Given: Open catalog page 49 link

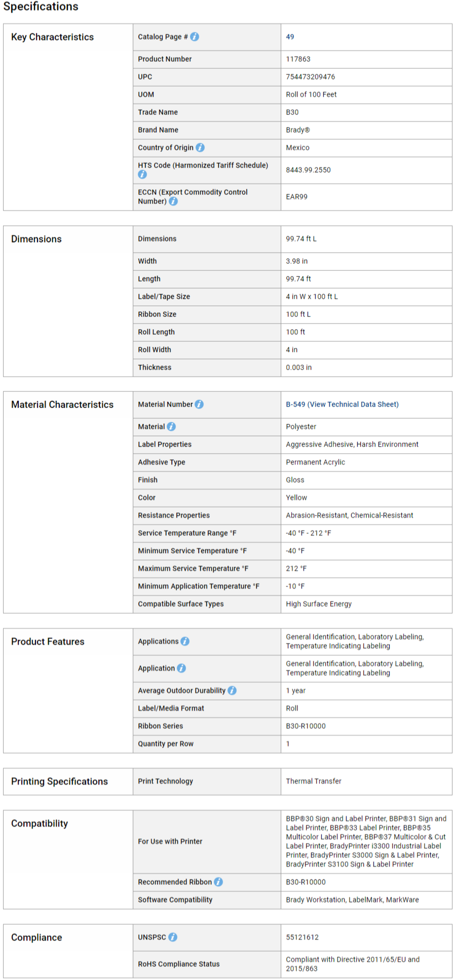Looking at the screenshot, I should 290,37.
